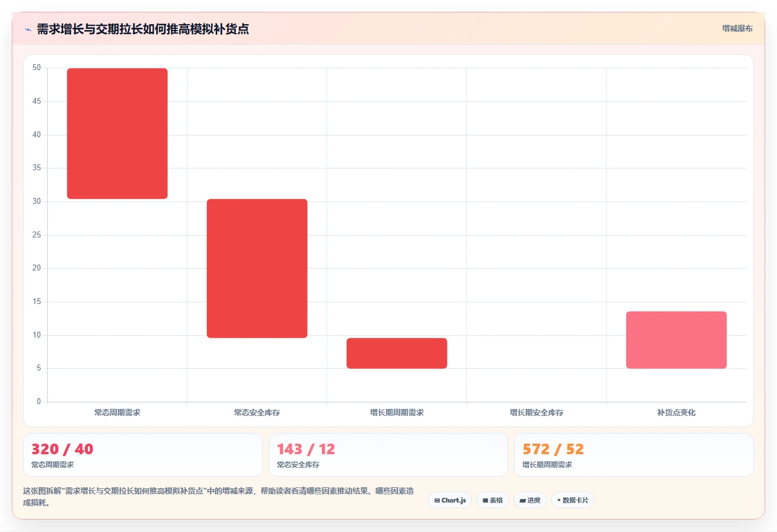The height and width of the screenshot is (532, 777).
Task: Select the Chart.js tag chip
Action: point(450,500)
